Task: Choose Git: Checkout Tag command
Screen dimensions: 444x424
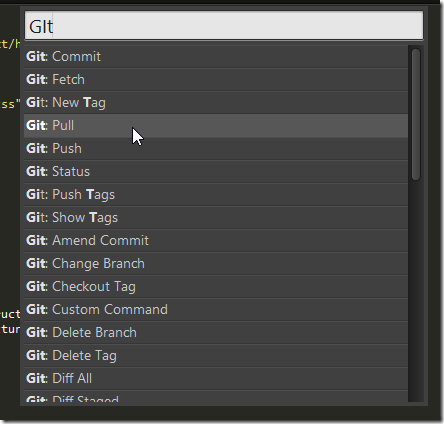Action: click(216, 287)
